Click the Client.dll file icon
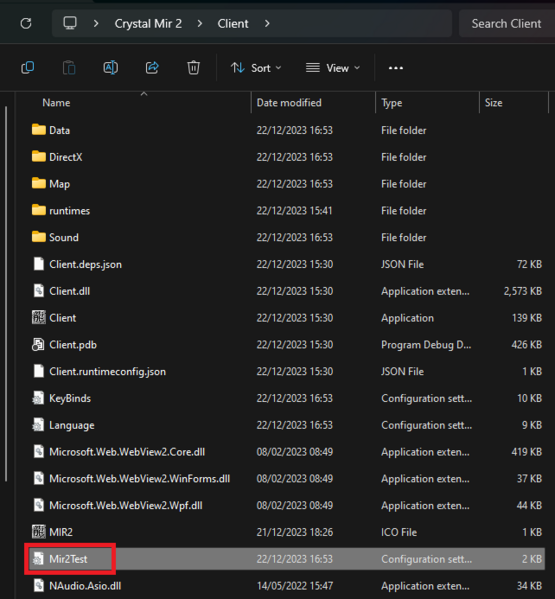555x599 pixels. click(39, 291)
